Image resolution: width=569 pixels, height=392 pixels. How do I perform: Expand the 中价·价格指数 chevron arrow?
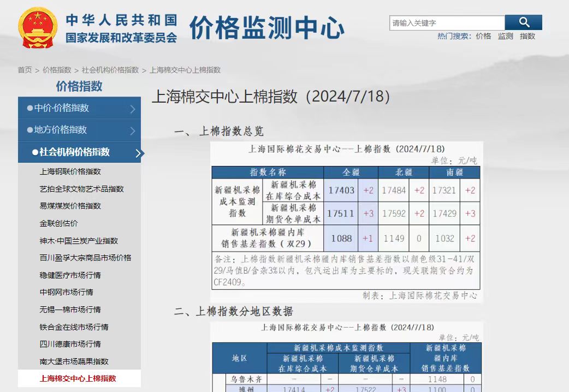[133, 109]
